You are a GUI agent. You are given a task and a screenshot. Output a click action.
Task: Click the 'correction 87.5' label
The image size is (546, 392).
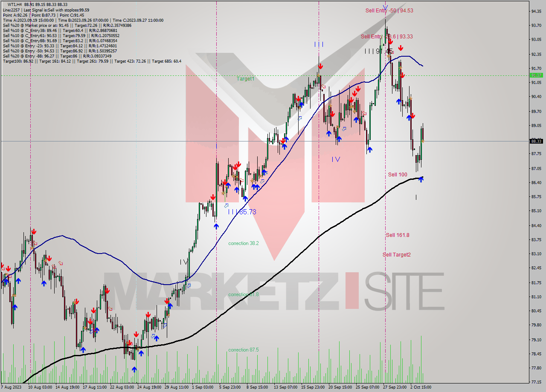click(243, 350)
